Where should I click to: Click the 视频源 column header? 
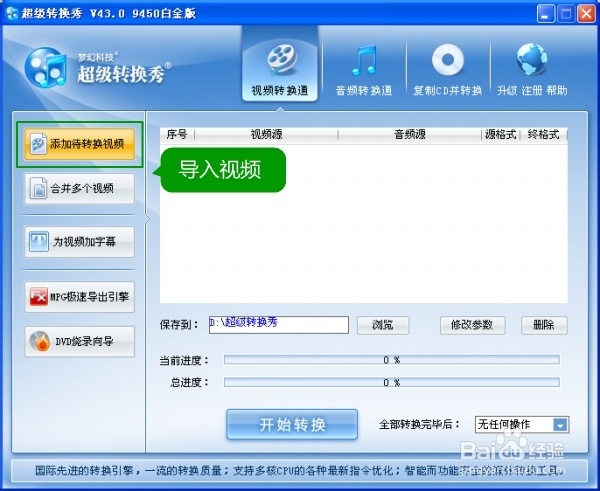coord(266,135)
